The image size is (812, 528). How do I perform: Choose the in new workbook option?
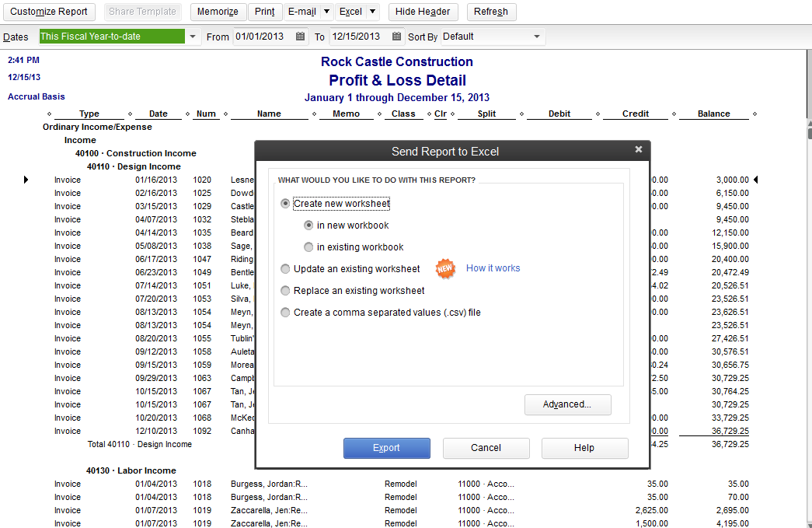[308, 226]
